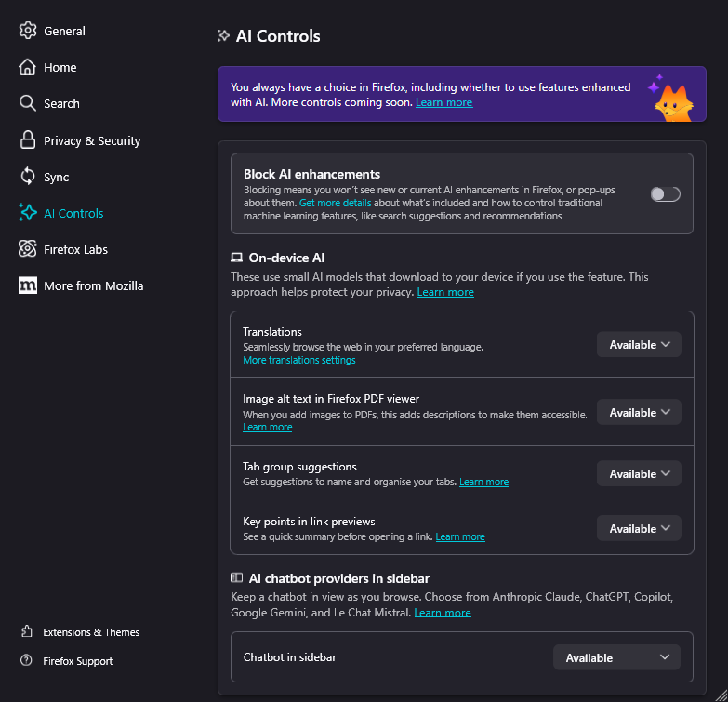The height and width of the screenshot is (702, 728).
Task: Click the Firefox Labs atom icon
Action: point(27,249)
